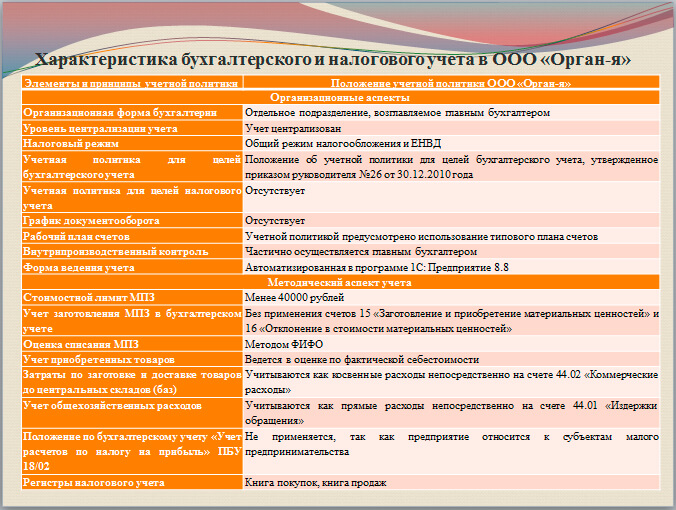Select text about счетов 15 and 16
This screenshot has width=676, height=510.
[x=451, y=321]
